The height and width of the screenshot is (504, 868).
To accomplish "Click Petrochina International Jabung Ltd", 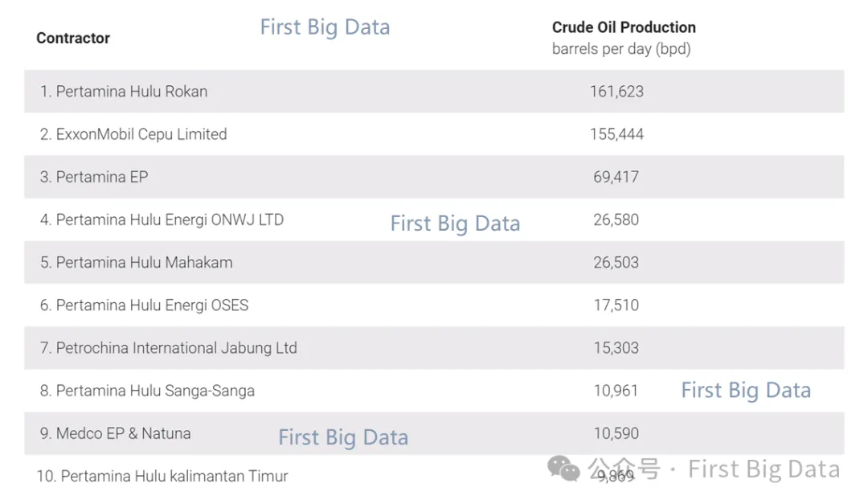I will tap(168, 348).
